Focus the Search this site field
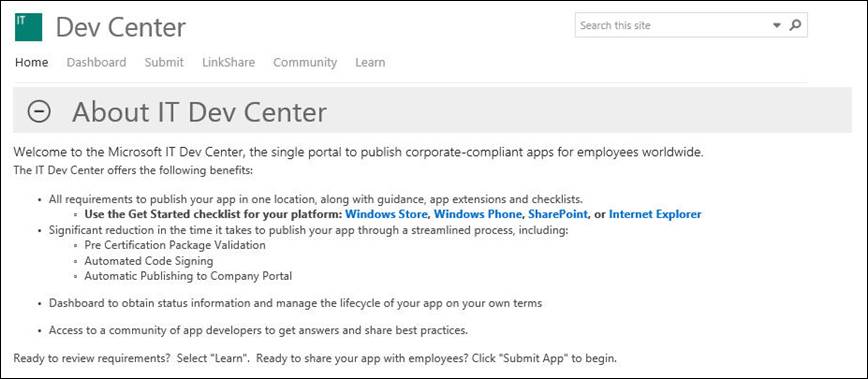The image size is (868, 379). 673,25
